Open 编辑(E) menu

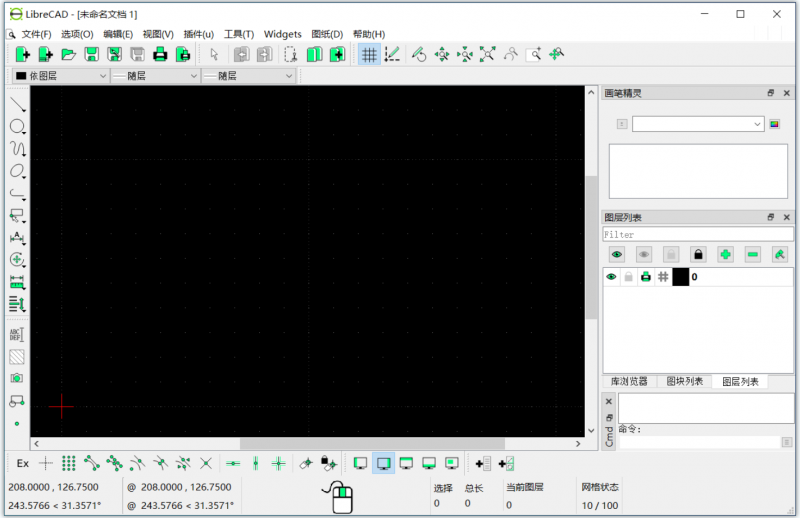click(118, 34)
